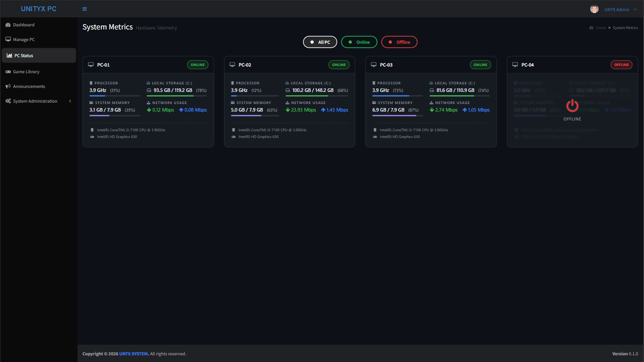Screen dimensions: 644x362
Task: Open Game Library in the sidebar
Action: (39, 71)
